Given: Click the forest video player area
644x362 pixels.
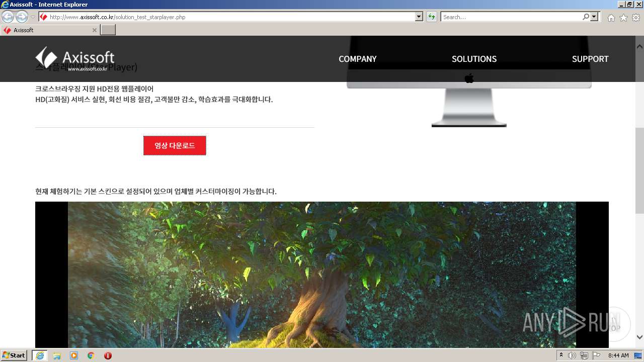Looking at the screenshot, I should [322, 275].
